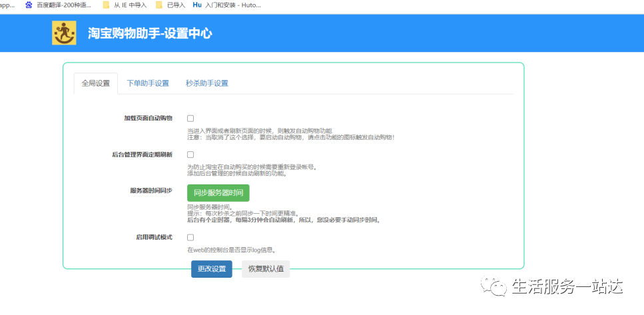Click the 加载页面自动购物 label text

click(149, 119)
